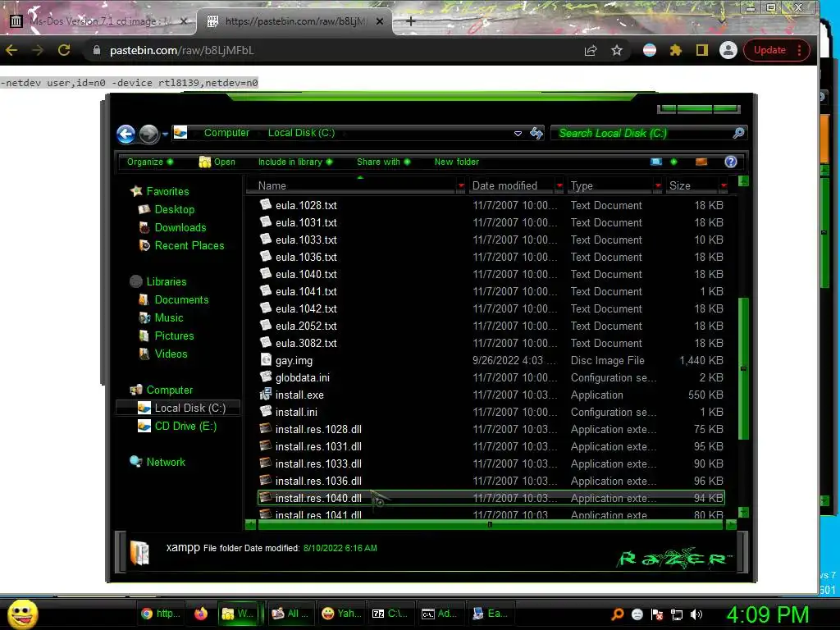This screenshot has height=630, width=840.
Task: Open a new Chrome tab with plus button
Action: [410, 21]
